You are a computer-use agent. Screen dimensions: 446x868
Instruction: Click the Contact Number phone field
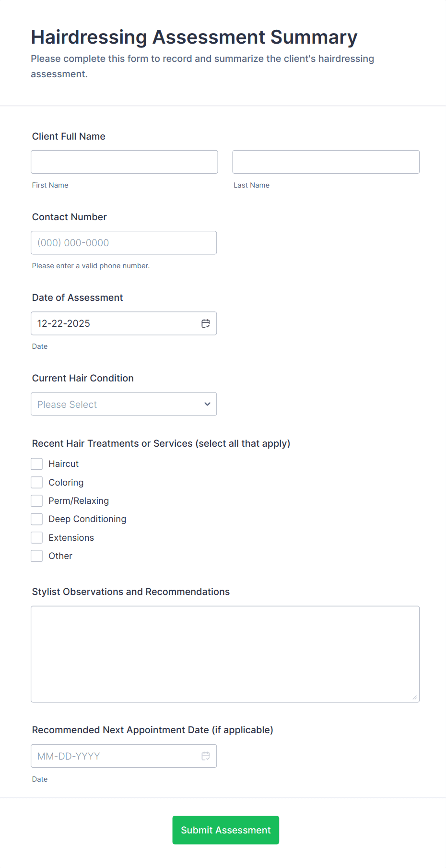tap(124, 242)
